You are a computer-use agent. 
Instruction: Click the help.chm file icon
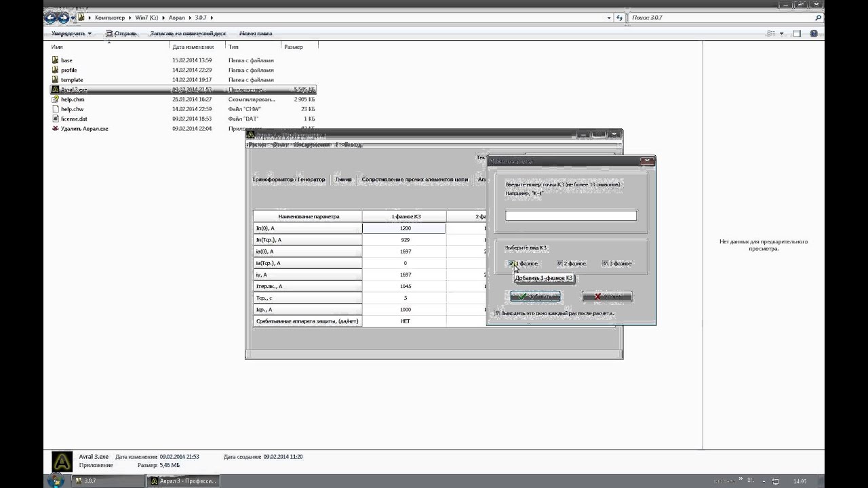56,99
